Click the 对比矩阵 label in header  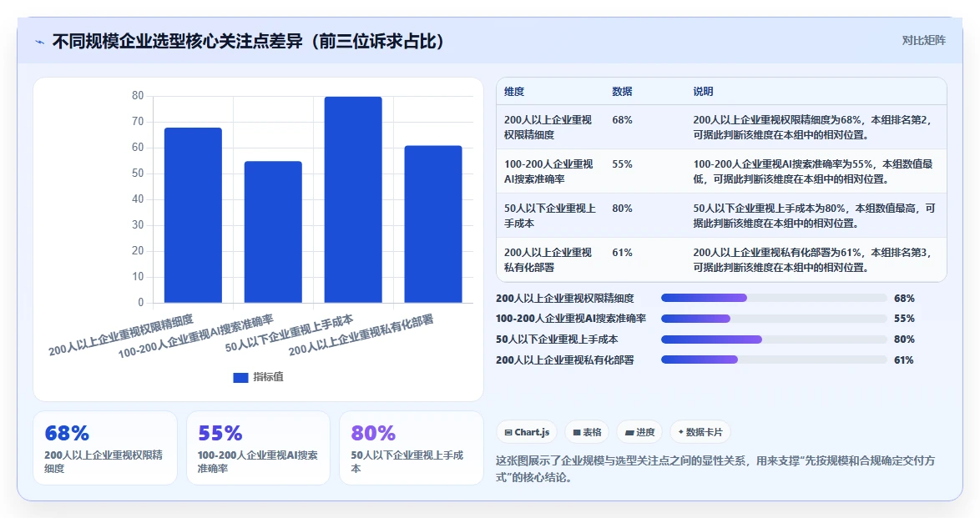(923, 41)
